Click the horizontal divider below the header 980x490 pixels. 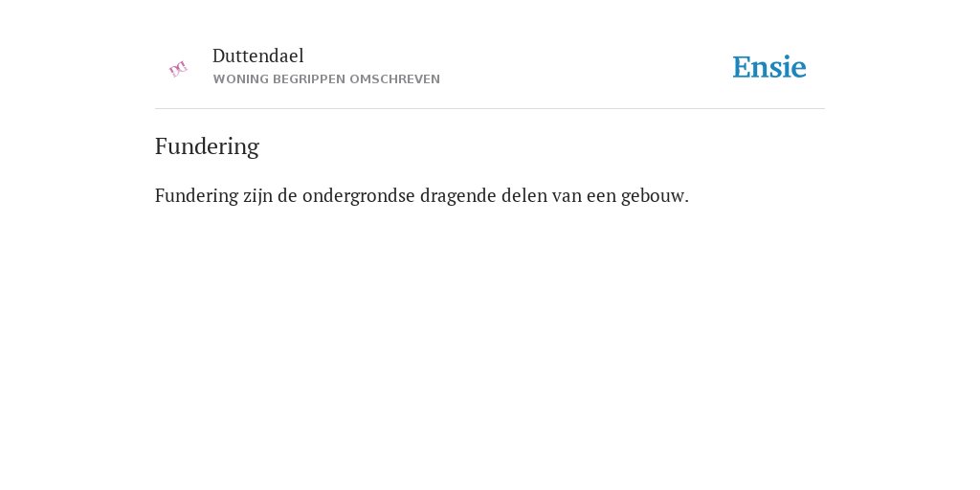point(490,109)
